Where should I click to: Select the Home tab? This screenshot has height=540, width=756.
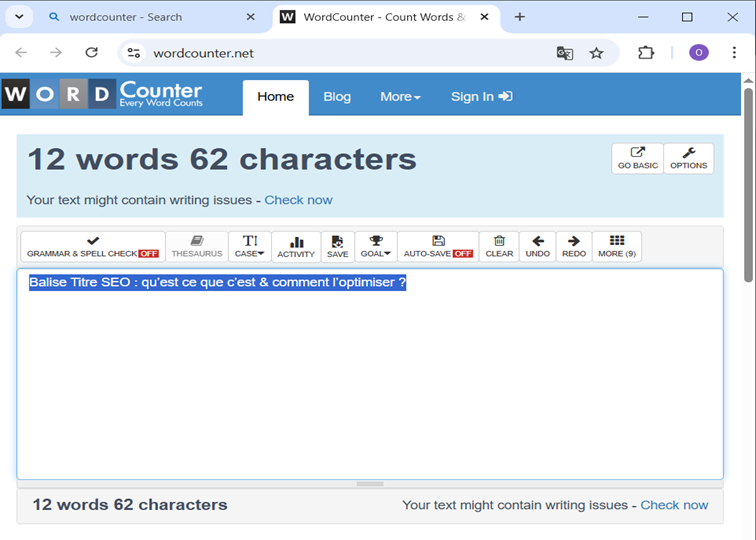275,97
